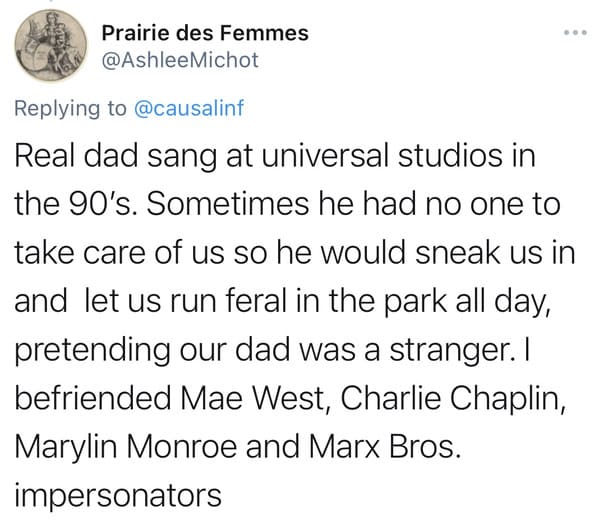Open the three-dot more options menu

coord(576,33)
